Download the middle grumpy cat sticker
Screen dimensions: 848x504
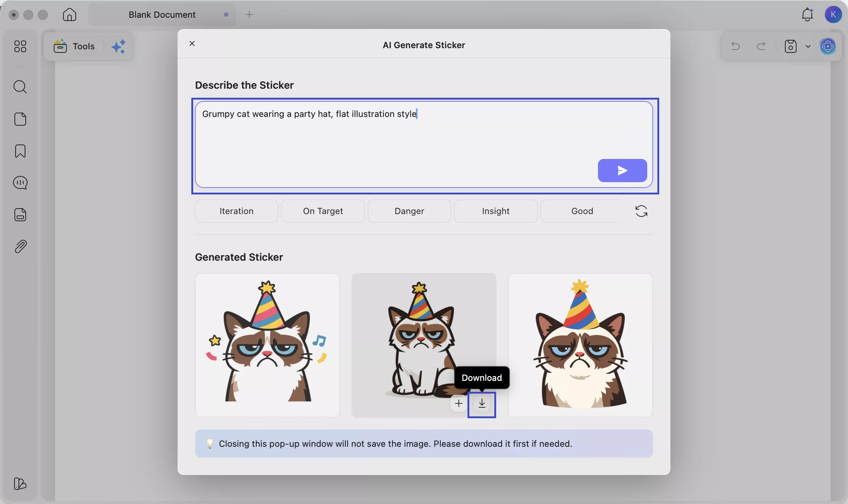pyautogui.click(x=482, y=404)
